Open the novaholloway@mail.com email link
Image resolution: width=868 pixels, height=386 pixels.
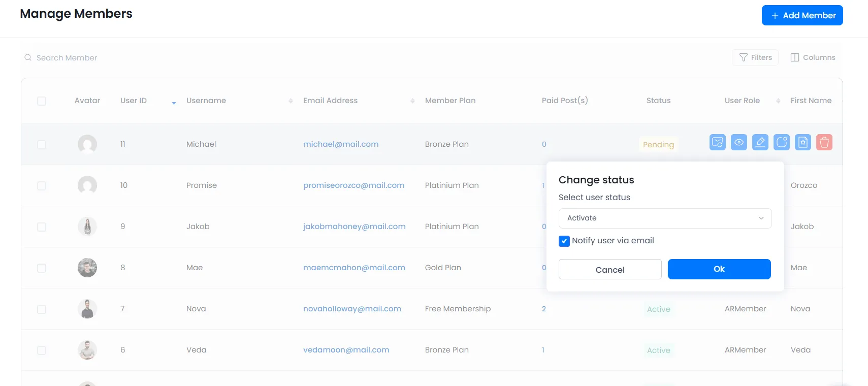pos(352,309)
